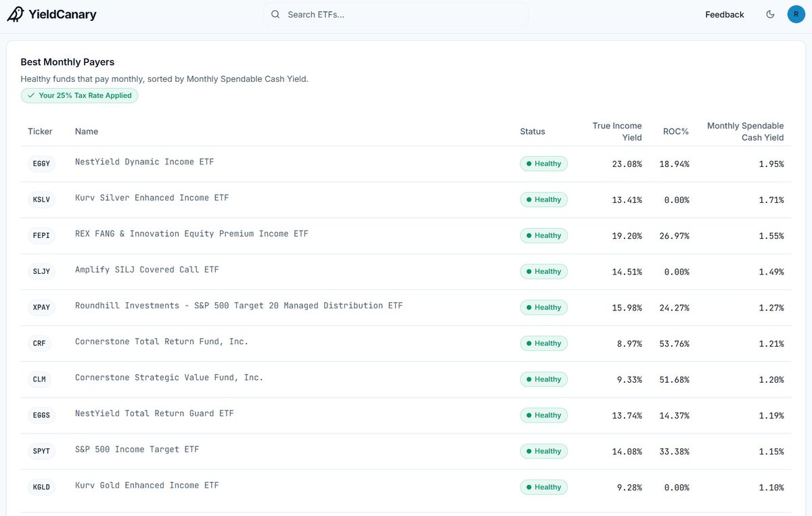This screenshot has width=812, height=516.
Task: Open the KGLD ticker badge
Action: [41, 486]
